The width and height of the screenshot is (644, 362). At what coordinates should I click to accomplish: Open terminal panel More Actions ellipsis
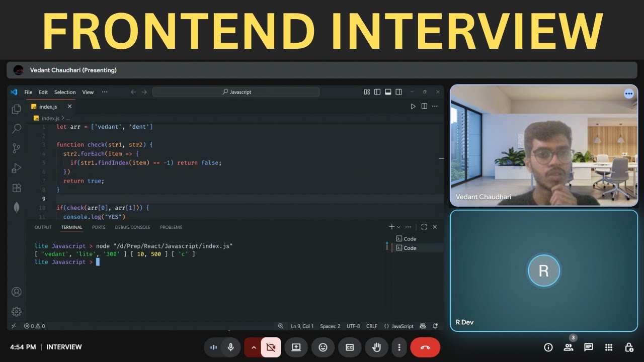tap(408, 227)
